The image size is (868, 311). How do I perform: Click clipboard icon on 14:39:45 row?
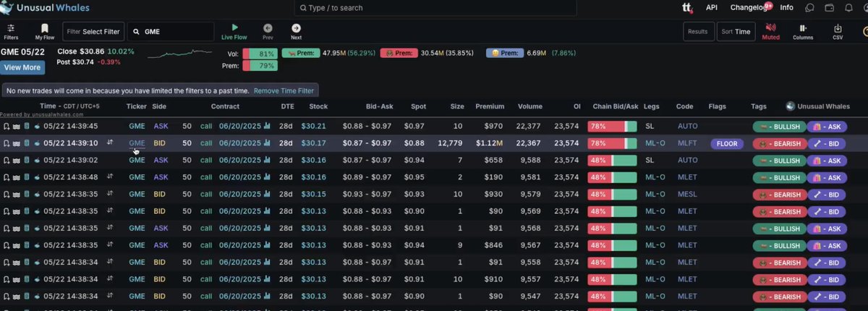click(26, 126)
